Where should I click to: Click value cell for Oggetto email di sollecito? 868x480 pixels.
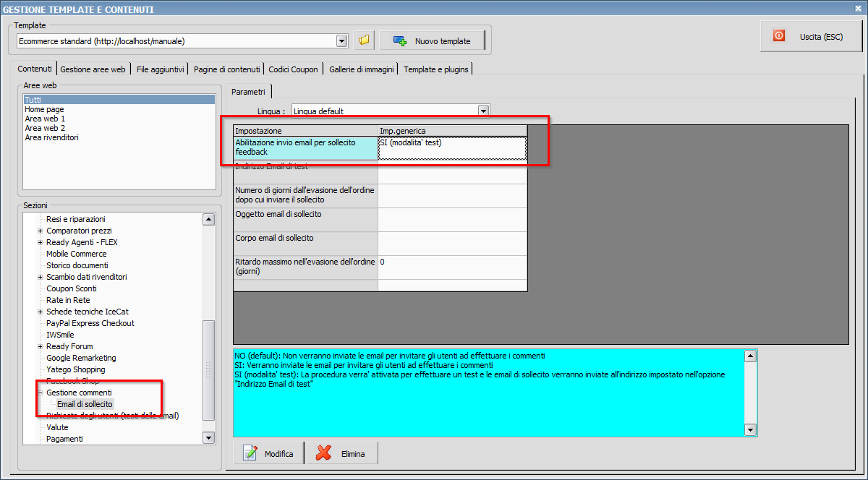coord(452,220)
